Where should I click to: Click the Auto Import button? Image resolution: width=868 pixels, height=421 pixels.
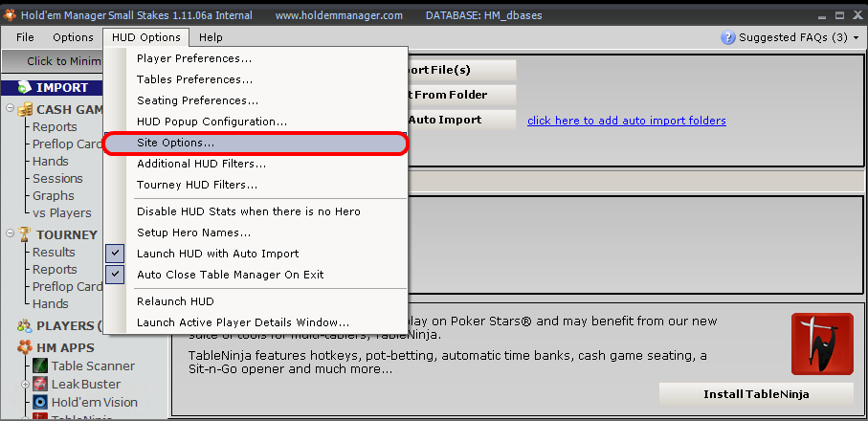[x=461, y=120]
